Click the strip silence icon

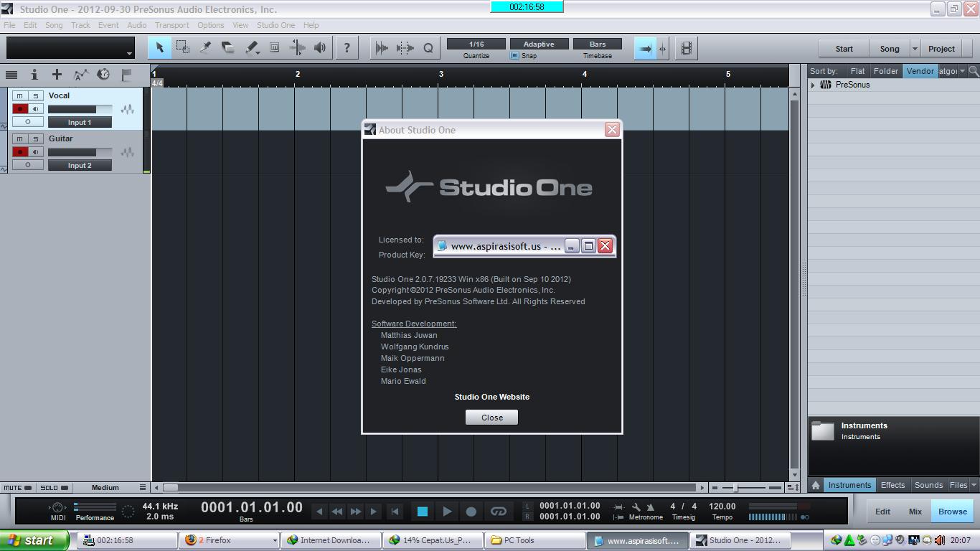coord(405,48)
